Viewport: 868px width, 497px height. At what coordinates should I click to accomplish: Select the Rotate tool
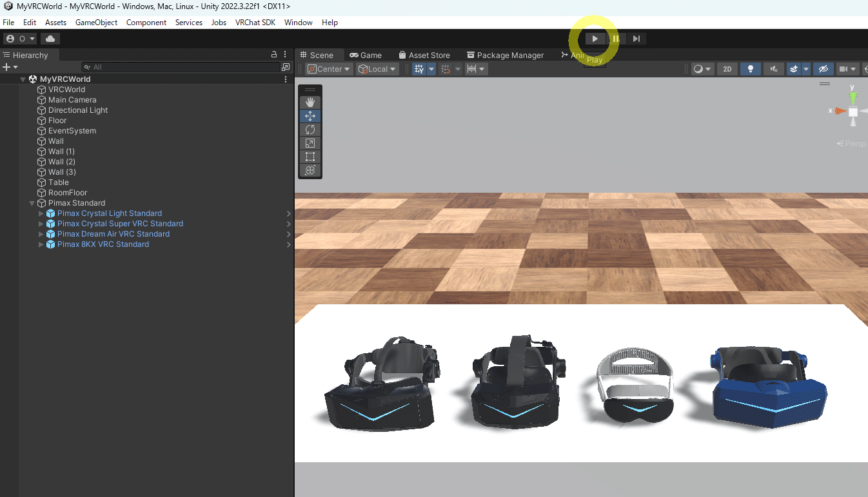click(x=310, y=130)
